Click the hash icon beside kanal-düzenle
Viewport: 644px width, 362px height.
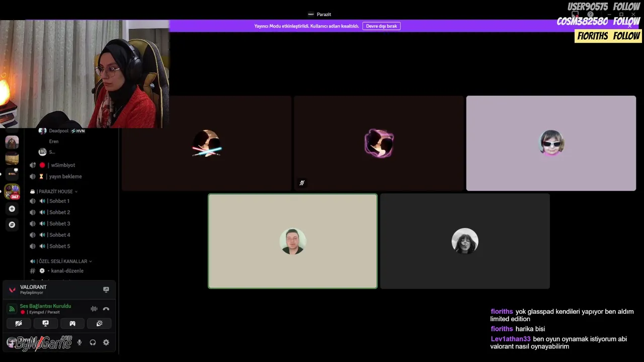[x=33, y=271]
